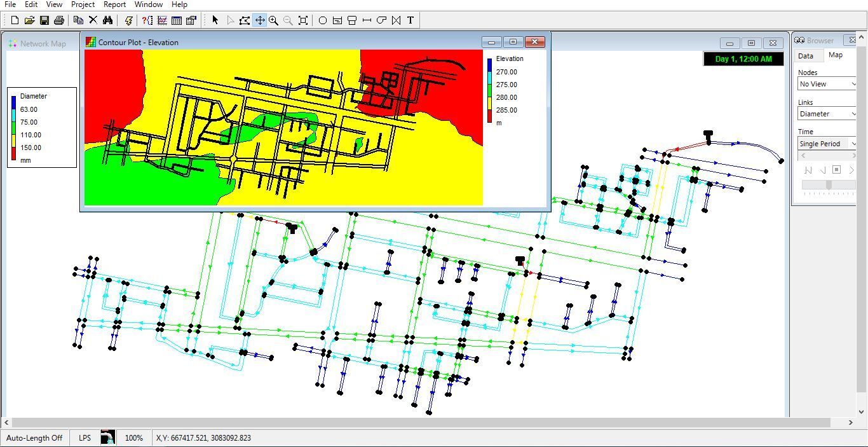Click the Options toolbar icon
This screenshot has height=447, width=868.
click(x=191, y=20)
